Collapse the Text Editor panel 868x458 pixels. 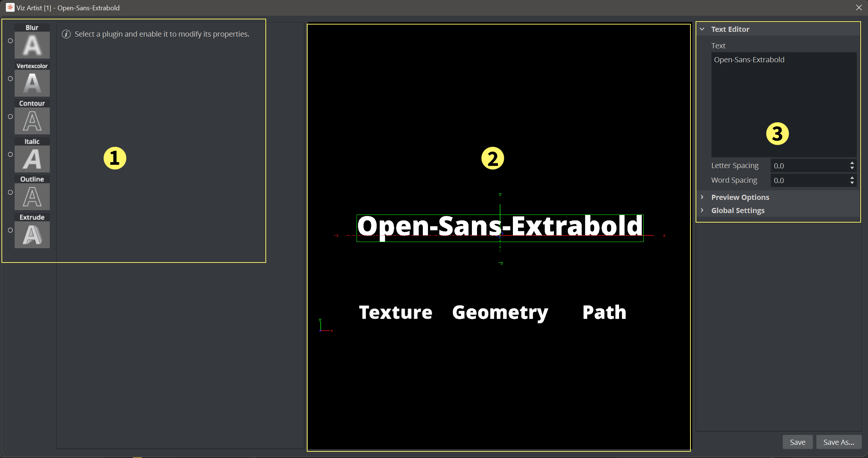703,29
